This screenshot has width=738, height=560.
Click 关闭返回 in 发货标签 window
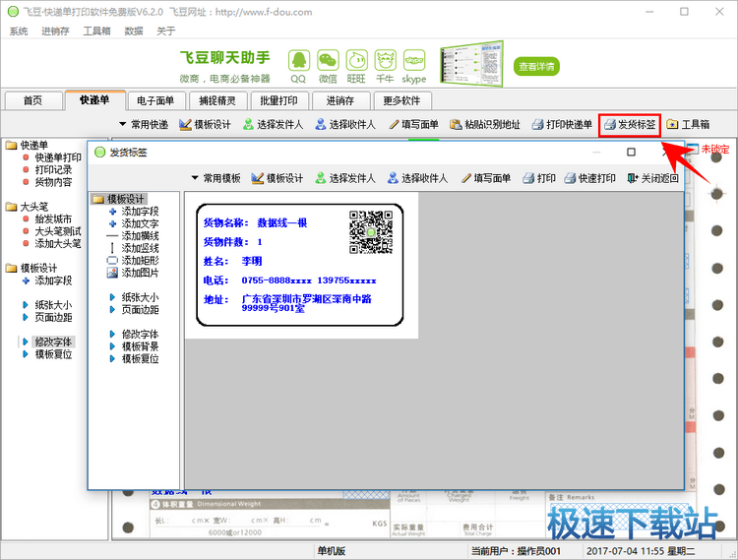pos(652,178)
